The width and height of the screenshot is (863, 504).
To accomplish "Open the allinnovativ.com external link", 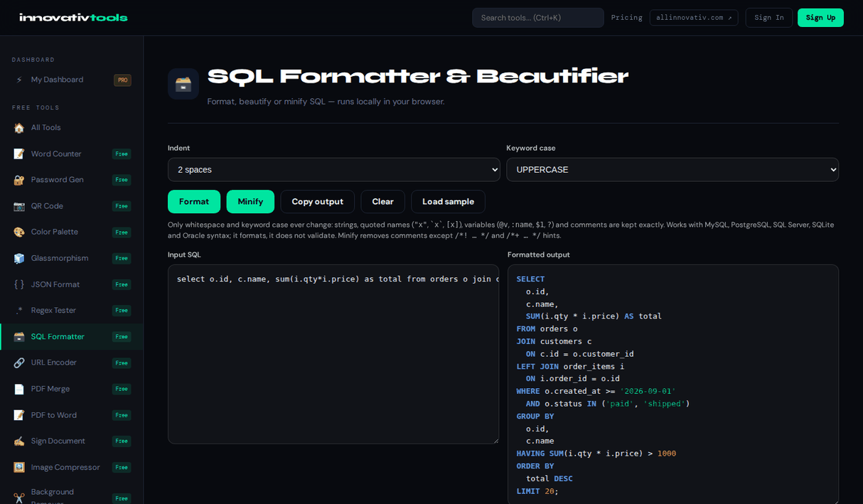I will pos(694,18).
